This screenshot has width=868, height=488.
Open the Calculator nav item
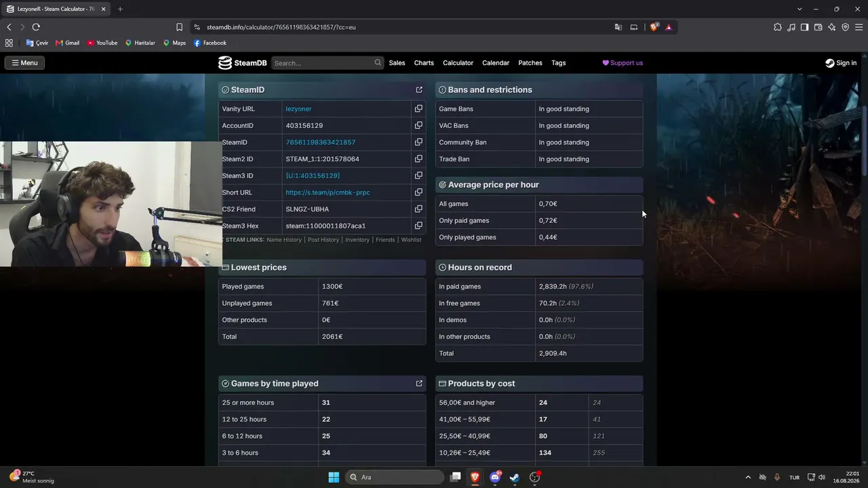[x=458, y=63]
